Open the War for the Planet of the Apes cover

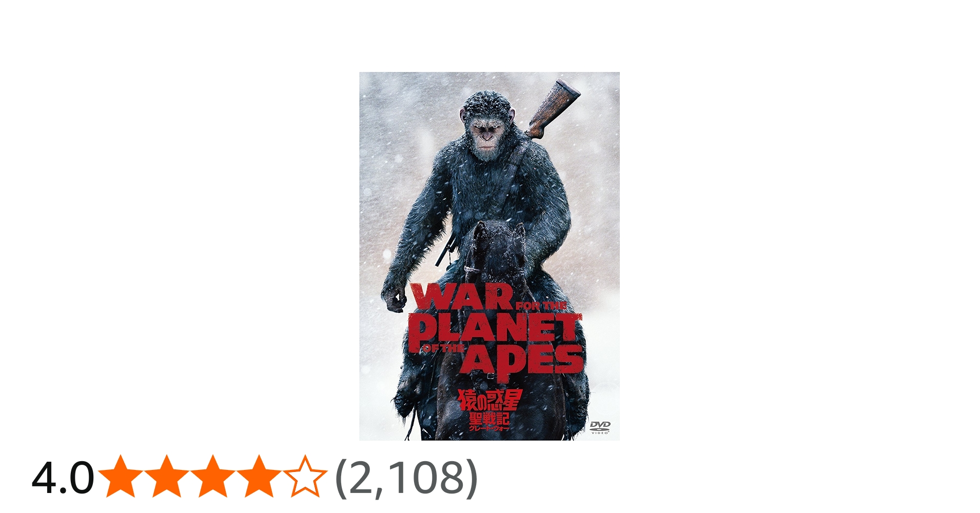489,256
